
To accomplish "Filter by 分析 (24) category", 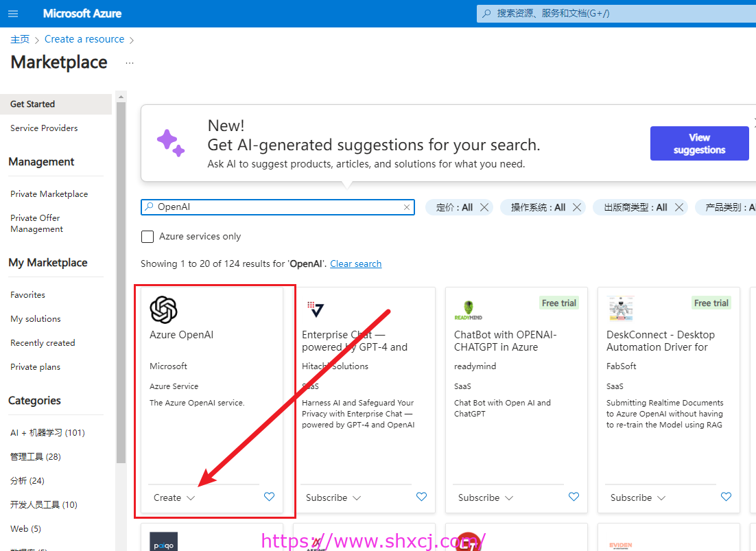I will [x=27, y=480].
